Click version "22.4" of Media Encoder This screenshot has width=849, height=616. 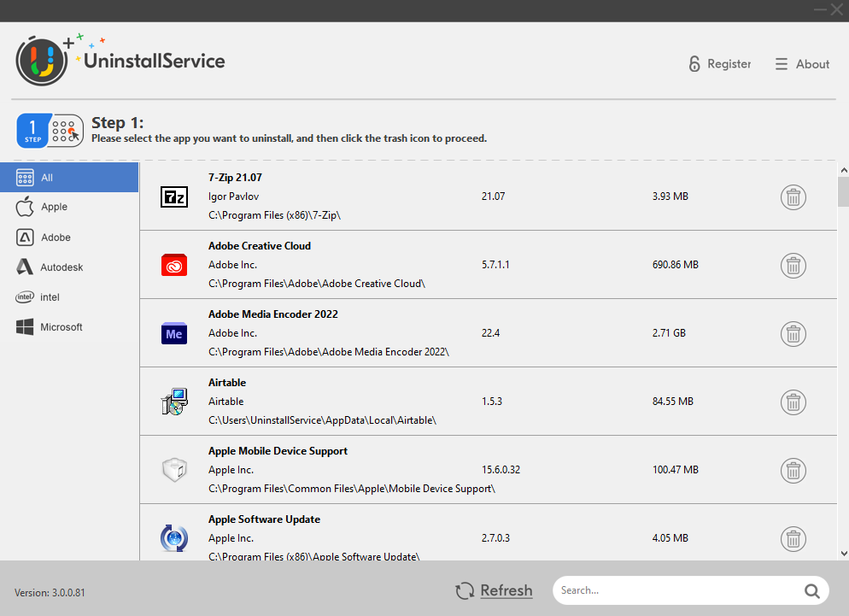(490, 332)
